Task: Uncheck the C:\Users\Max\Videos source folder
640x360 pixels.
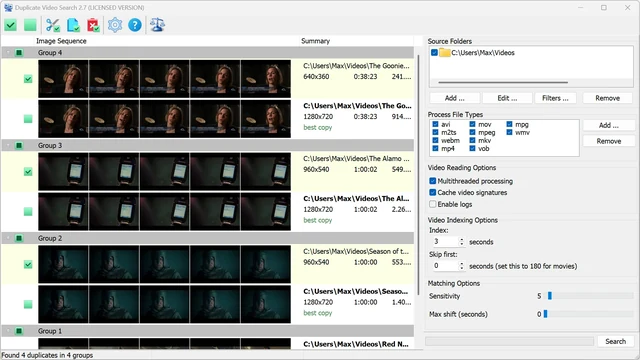Action: (x=434, y=53)
